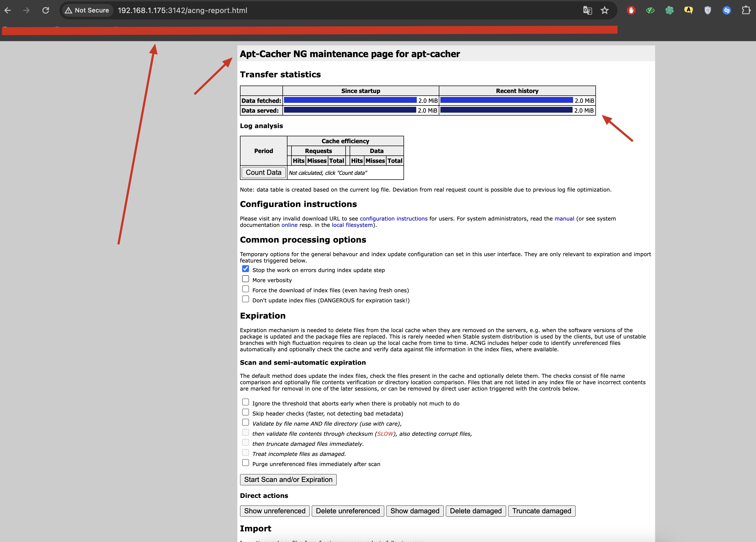The width and height of the screenshot is (756, 542).
Task: Click Not calculated, click "Count data" text
Action: 328,173
